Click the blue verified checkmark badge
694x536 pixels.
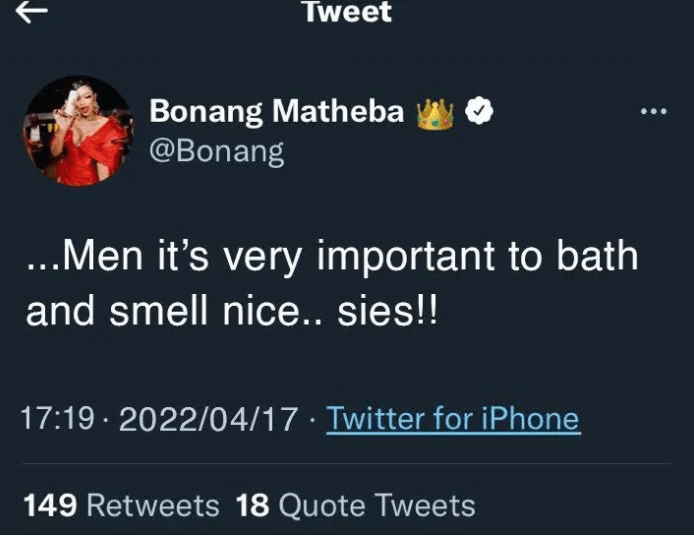tap(481, 113)
